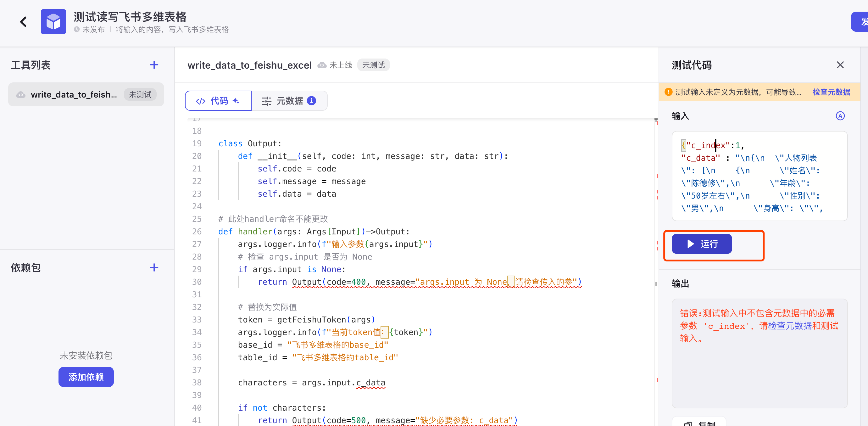868x426 pixels.
Task: Click the auto-generate input icon beside 输入
Action: [x=840, y=116]
